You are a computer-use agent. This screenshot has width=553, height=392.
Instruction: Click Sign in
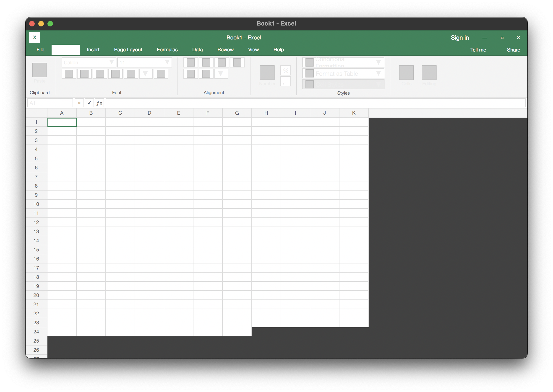(460, 38)
